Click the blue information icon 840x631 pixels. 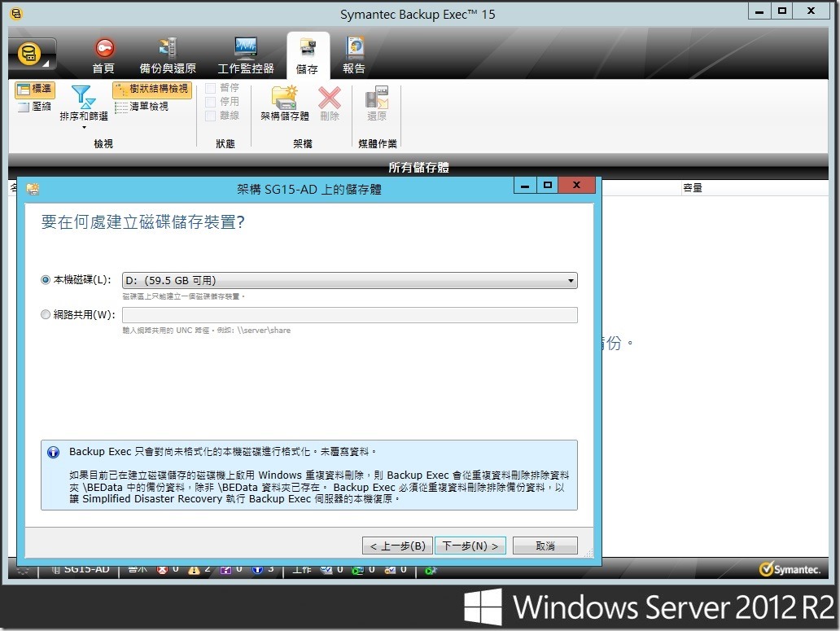tap(54, 453)
